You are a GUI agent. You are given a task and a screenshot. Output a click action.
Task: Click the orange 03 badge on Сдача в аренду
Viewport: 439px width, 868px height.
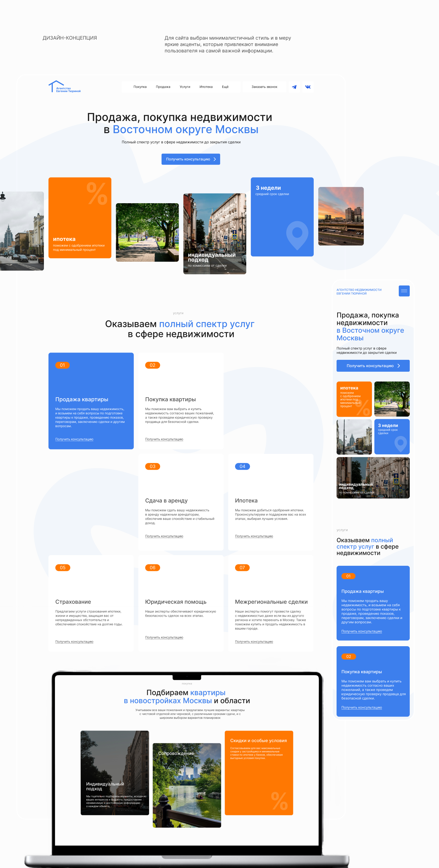pos(152,466)
